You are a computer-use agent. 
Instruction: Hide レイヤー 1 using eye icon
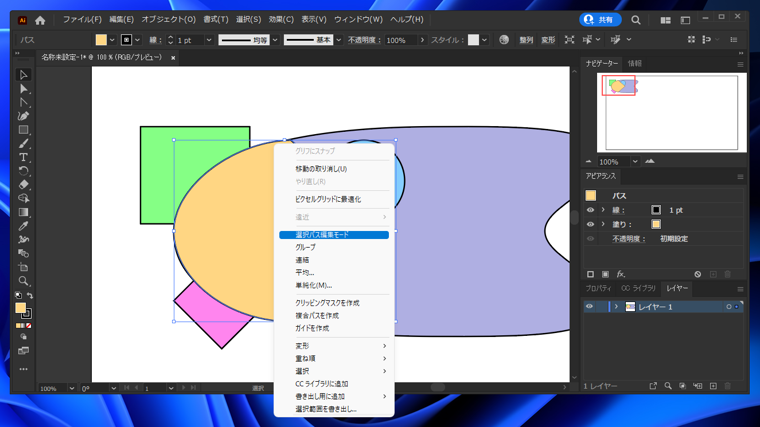point(590,307)
